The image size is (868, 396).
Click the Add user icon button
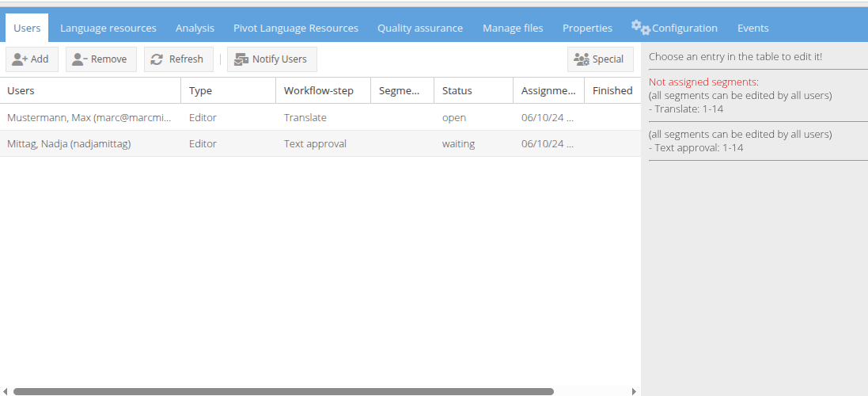pos(21,59)
